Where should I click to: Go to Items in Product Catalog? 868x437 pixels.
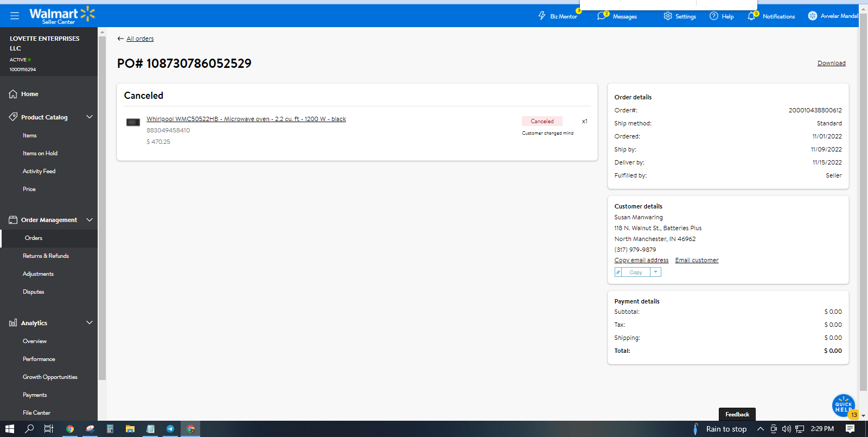click(x=30, y=135)
